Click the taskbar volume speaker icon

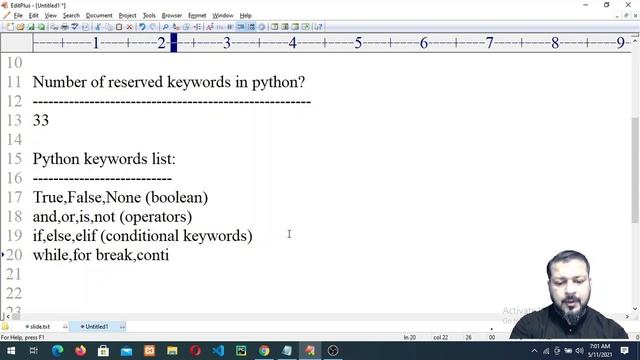tap(579, 351)
